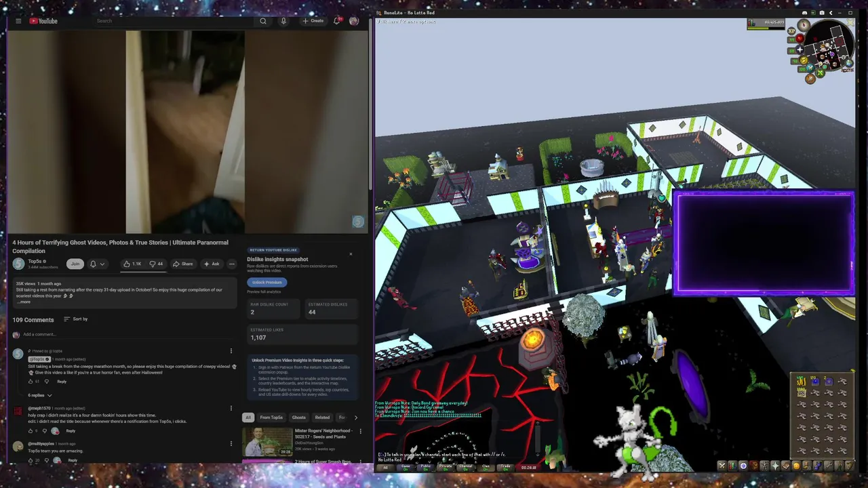
Task: Click the Unlock Premium button
Action: pyautogui.click(x=267, y=282)
